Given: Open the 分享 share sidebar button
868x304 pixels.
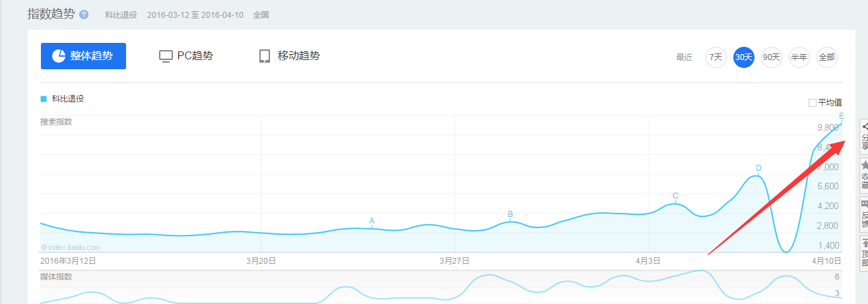Looking at the screenshot, I should click(x=864, y=136).
